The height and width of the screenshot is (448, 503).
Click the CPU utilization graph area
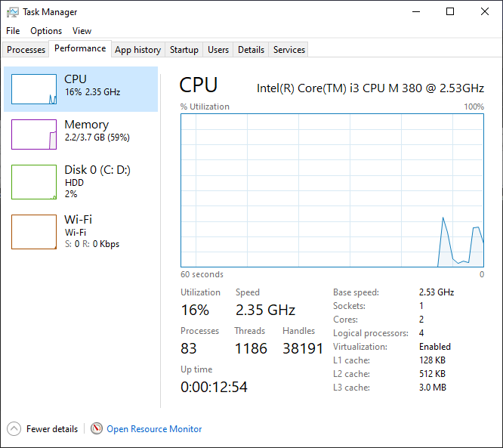(x=332, y=190)
